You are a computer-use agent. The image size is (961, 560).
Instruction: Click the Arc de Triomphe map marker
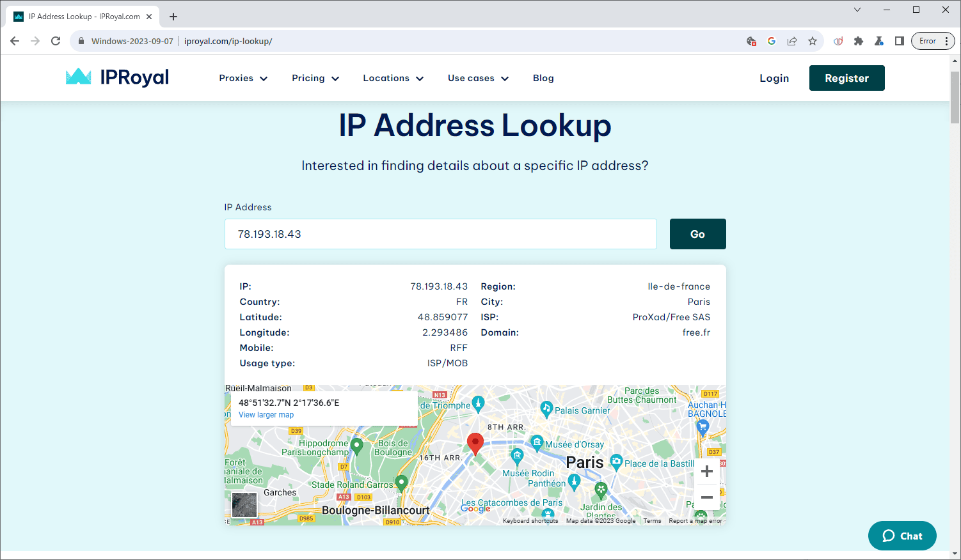tap(478, 403)
